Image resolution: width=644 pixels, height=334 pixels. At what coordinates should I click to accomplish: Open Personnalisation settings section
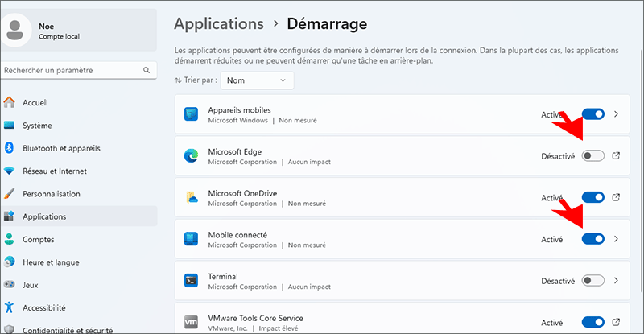(79, 193)
